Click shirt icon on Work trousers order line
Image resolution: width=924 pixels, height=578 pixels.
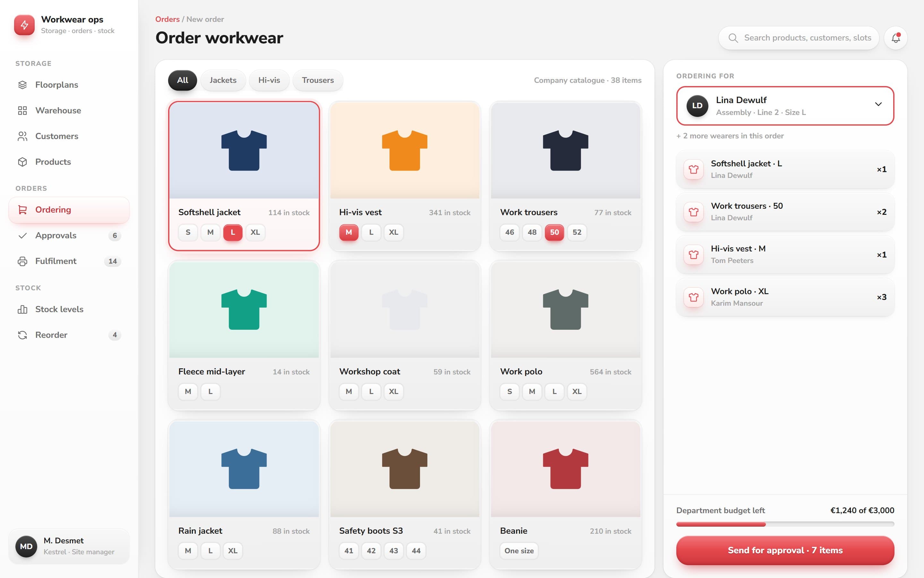click(693, 212)
